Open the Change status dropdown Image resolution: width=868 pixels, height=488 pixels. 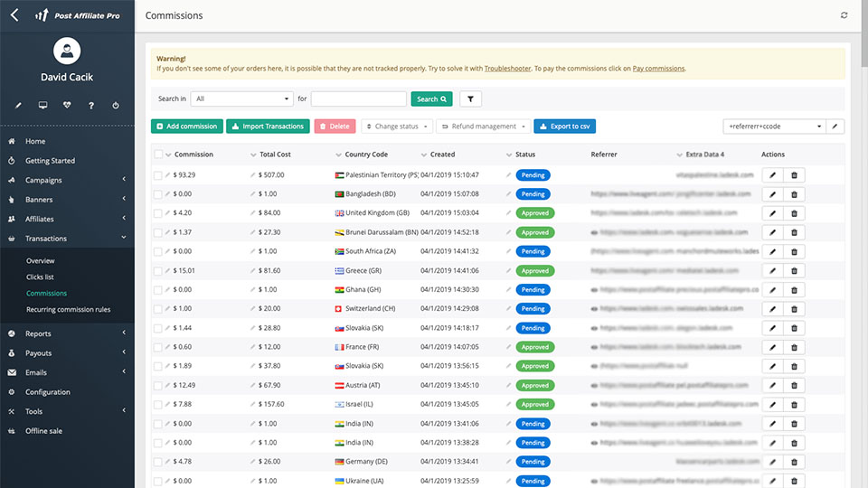pos(396,127)
